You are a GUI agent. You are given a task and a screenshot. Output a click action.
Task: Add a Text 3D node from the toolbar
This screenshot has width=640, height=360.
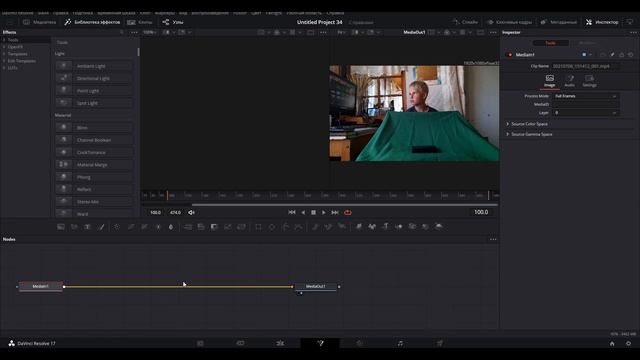(385, 227)
